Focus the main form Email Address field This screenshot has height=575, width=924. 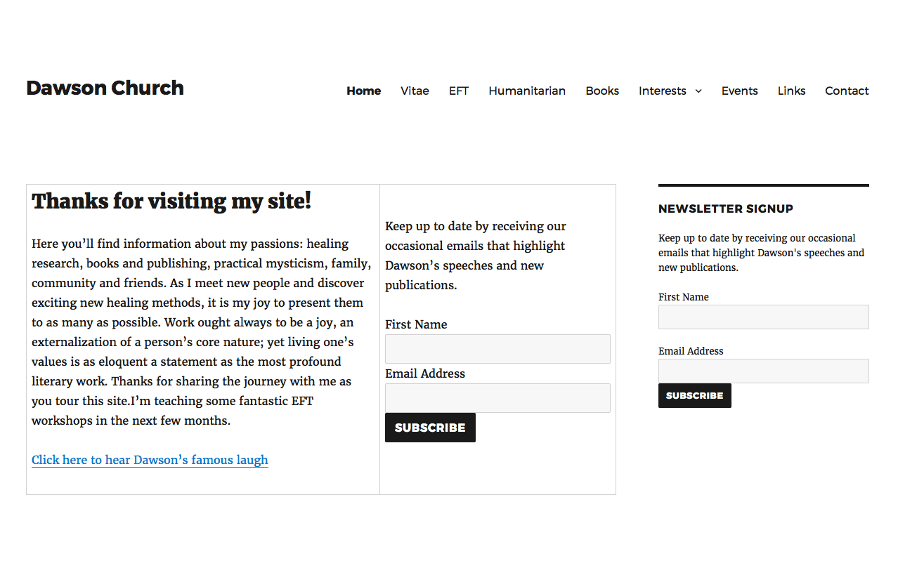497,398
